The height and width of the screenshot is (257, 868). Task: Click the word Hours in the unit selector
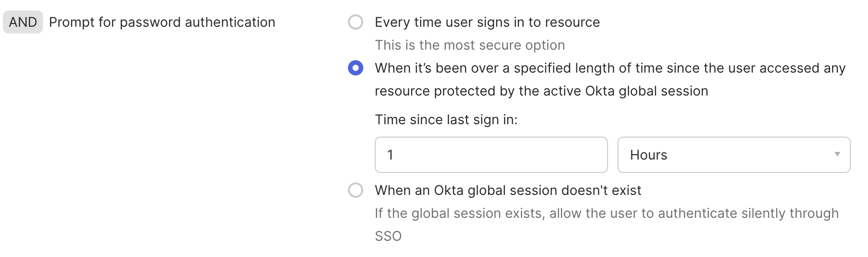coord(648,155)
